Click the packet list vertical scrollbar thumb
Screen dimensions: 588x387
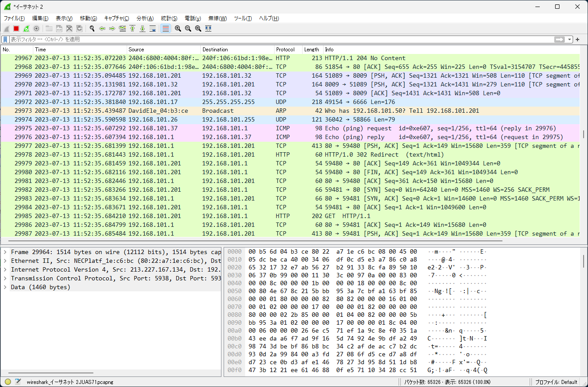click(x=584, y=134)
